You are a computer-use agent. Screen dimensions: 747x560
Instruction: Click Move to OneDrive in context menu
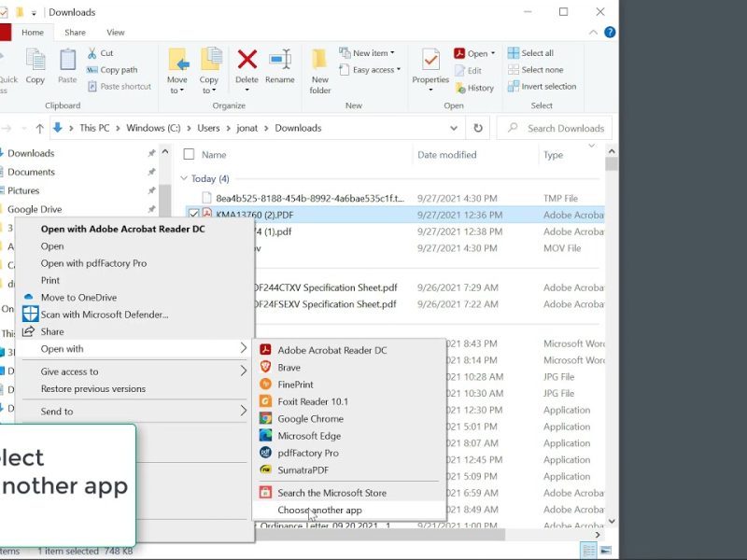coord(134,297)
